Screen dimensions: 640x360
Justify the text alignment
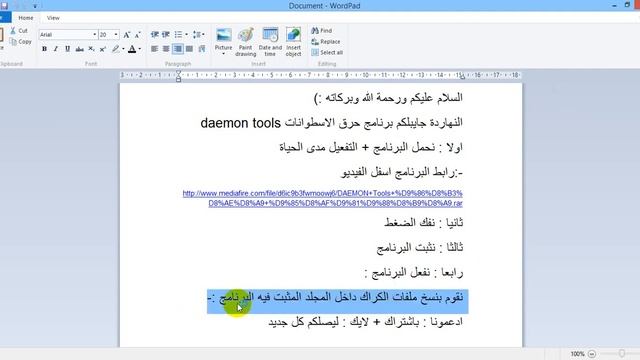(189, 49)
